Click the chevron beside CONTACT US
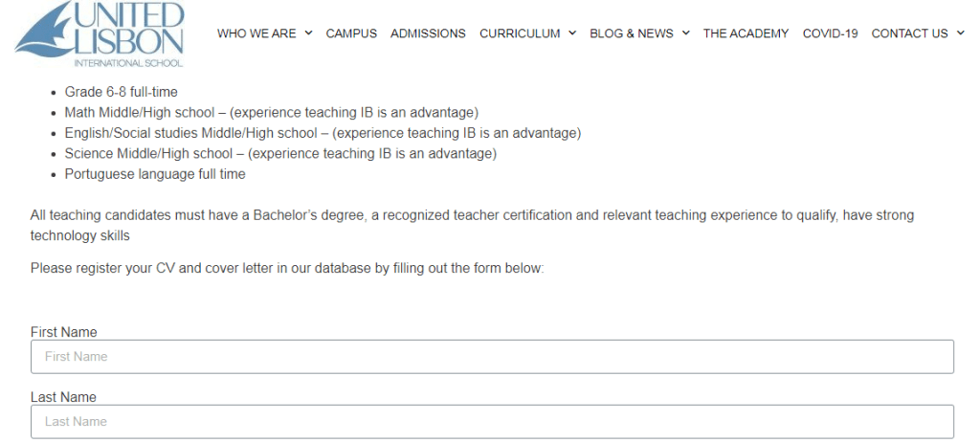This screenshot has height=443, width=980. coord(960,33)
